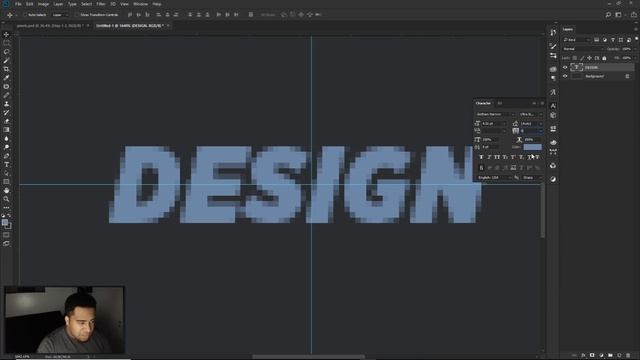Toggle Quick Mask mode icon
This screenshot has width=640, height=360.
[6, 235]
